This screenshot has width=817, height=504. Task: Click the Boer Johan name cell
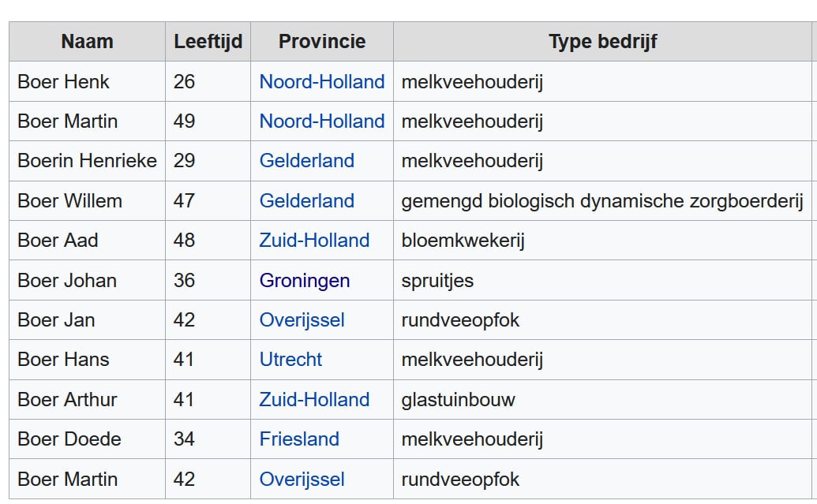[67, 281]
